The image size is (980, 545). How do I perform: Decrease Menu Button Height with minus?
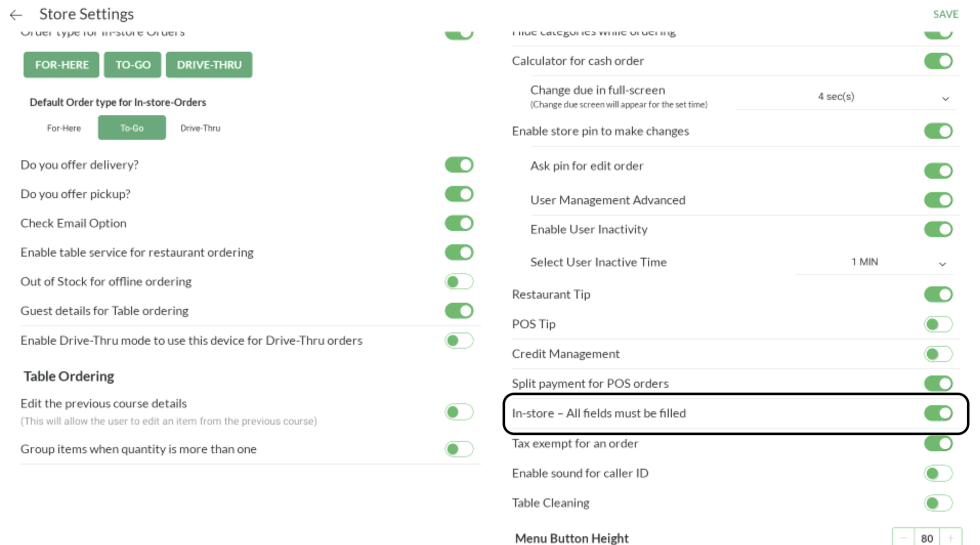coord(903,538)
